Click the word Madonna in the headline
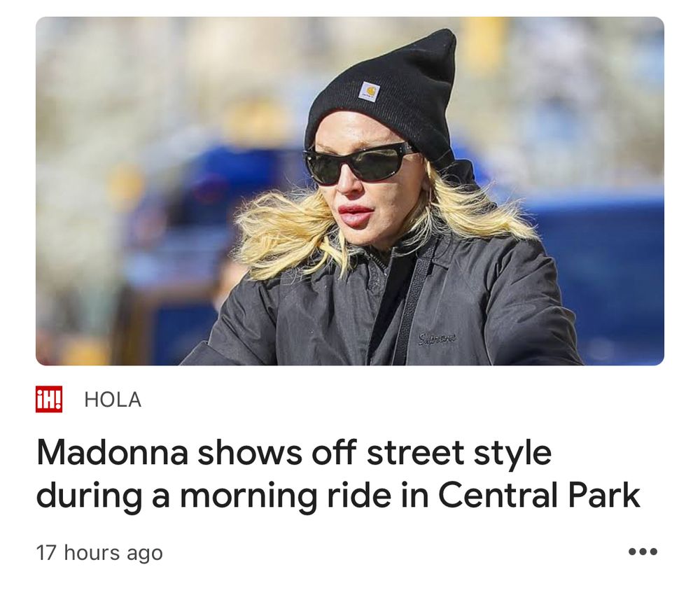Screen dimensions: 700x602 point(113,453)
